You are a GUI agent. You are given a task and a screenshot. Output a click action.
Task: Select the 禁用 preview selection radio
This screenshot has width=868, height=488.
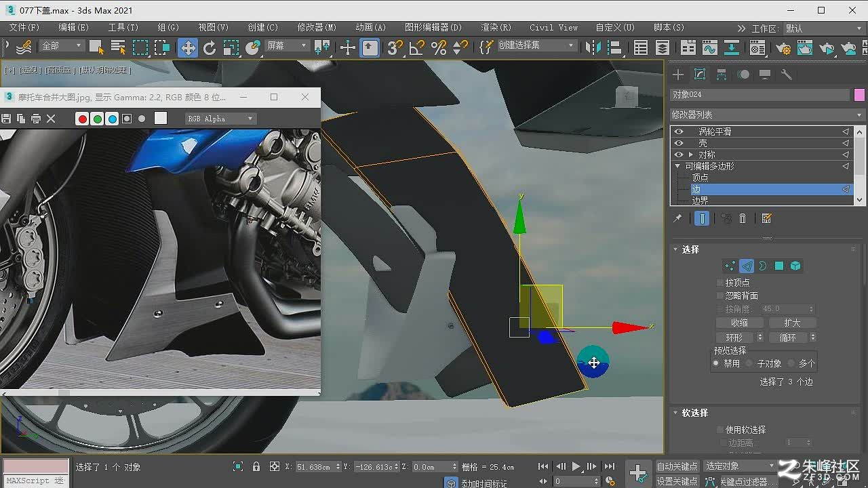[715, 363]
